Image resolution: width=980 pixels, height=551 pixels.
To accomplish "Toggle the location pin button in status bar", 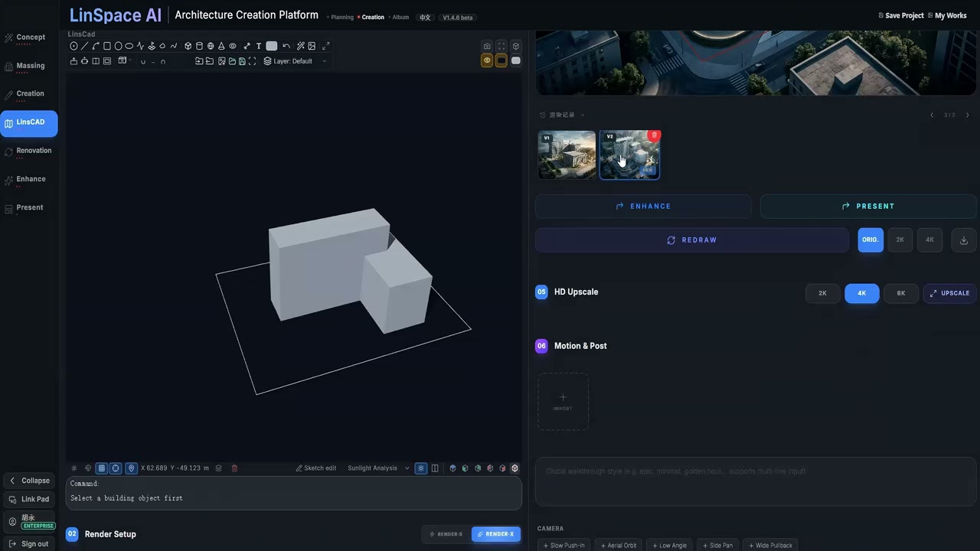I will tap(131, 468).
